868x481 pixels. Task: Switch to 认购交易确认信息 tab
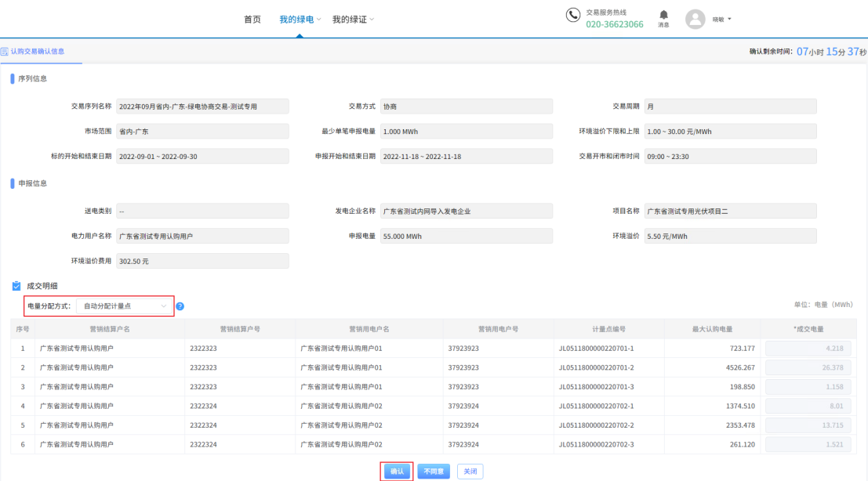(37, 52)
